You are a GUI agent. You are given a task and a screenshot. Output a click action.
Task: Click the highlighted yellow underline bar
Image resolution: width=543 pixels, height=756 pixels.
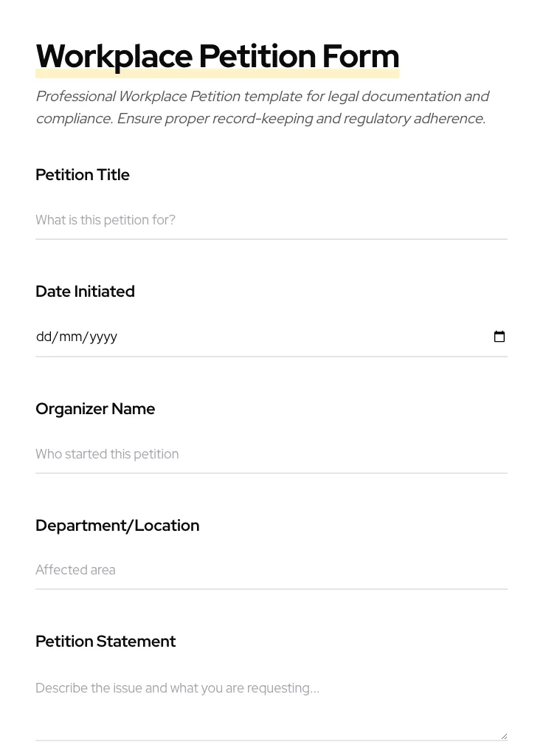pos(218,74)
